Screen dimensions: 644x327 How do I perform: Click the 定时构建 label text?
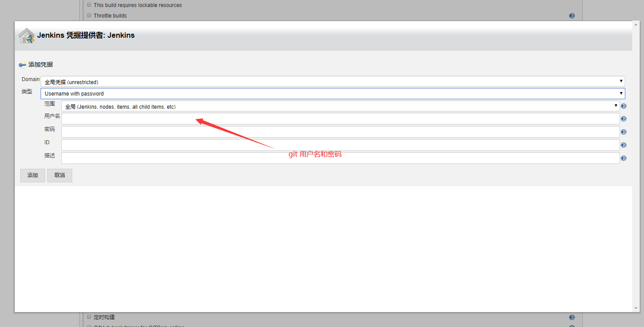104,317
